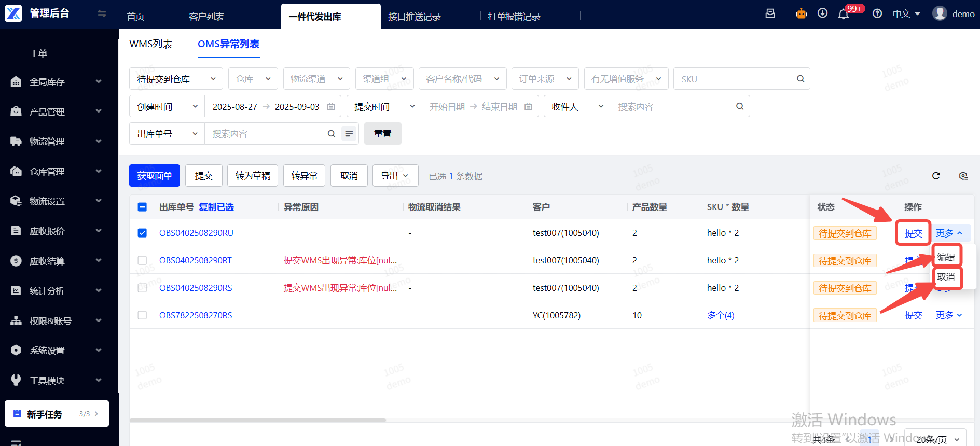
Task: Choose 编辑 from the more menu
Action: (946, 257)
